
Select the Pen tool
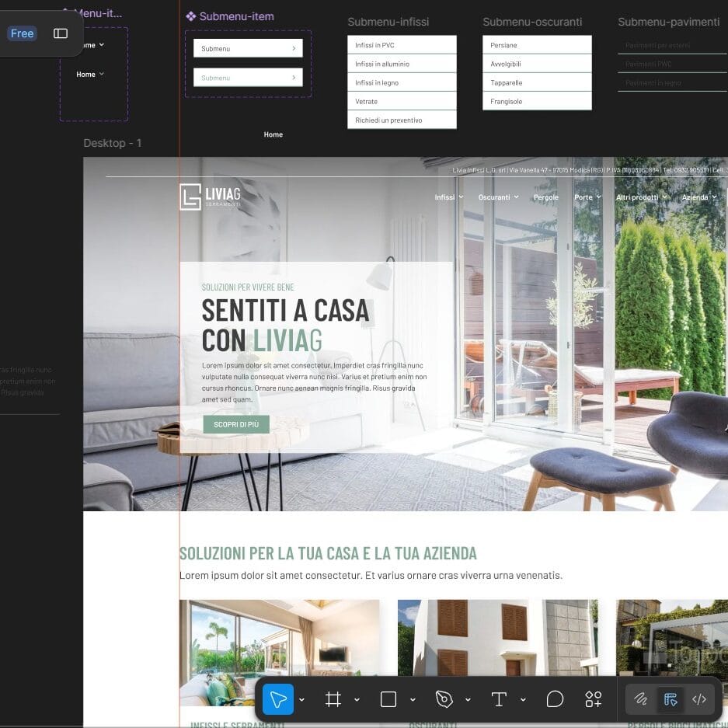tap(444, 699)
